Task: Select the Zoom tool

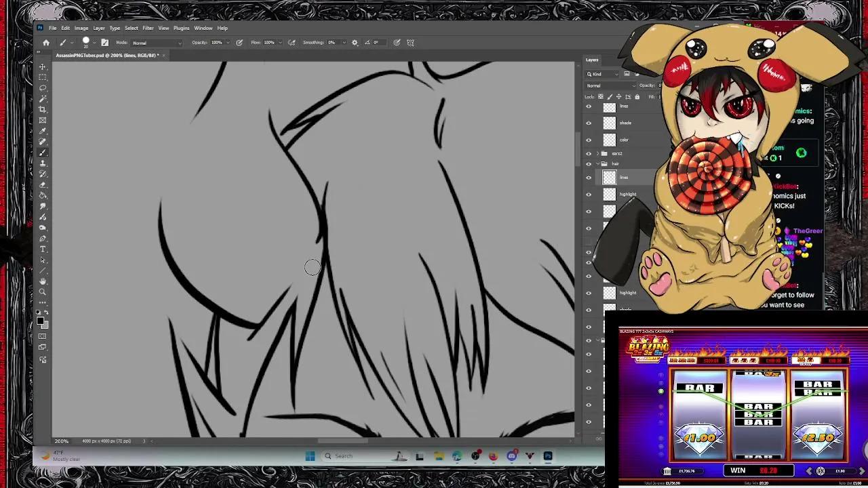Action: tap(43, 292)
